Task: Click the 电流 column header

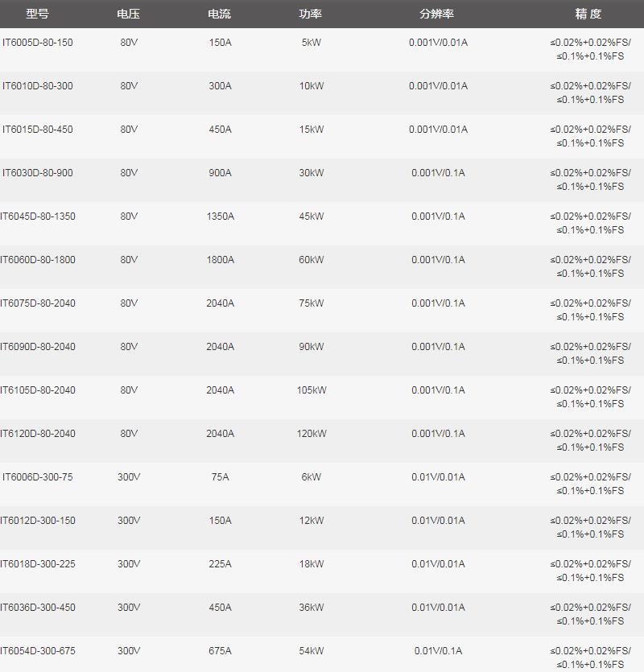Action: 220,14
